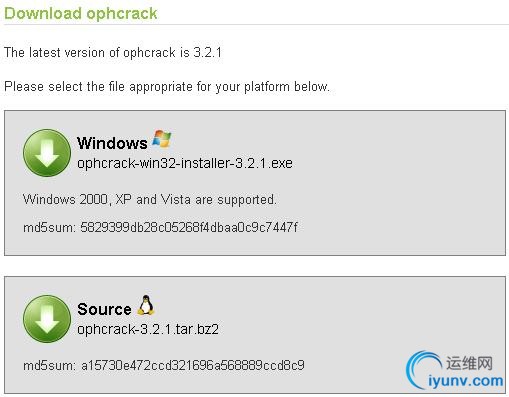Click the latest version 3.2.1 sentence
The image size is (509, 397).
click(113, 53)
